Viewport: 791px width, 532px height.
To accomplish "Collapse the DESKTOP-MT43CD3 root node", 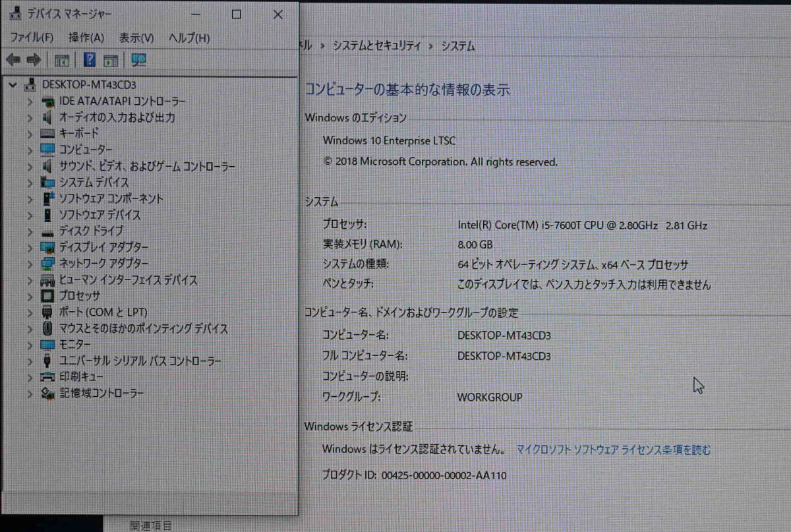I will point(13,84).
